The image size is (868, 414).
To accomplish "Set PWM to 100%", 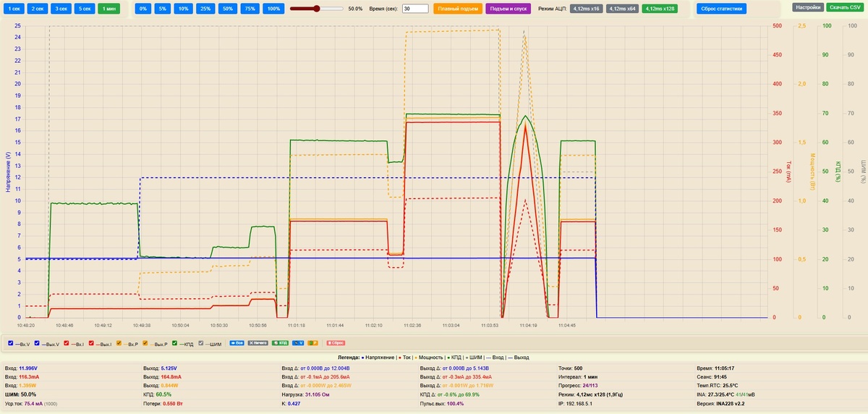I will click(x=273, y=9).
